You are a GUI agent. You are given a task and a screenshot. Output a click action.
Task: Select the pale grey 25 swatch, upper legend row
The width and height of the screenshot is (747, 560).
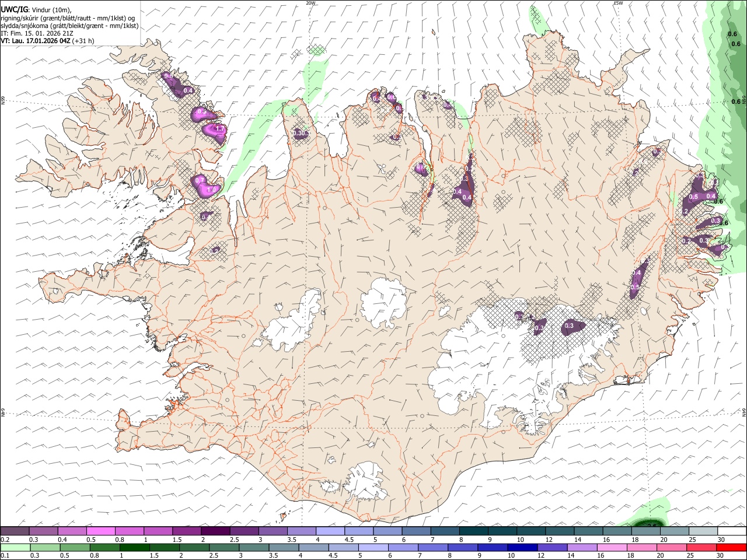pos(704,531)
